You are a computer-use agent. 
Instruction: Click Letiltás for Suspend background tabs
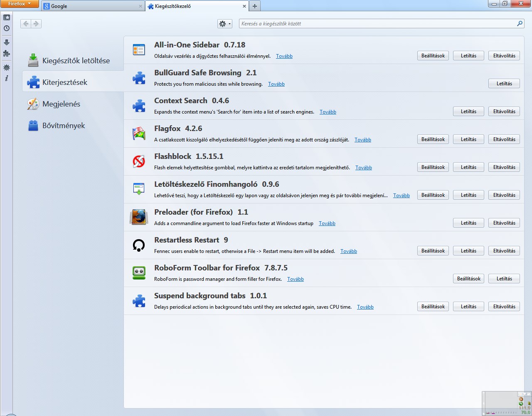(468, 307)
